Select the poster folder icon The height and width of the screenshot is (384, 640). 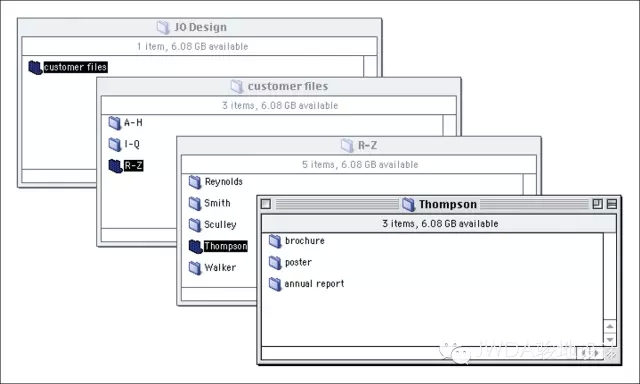(x=275, y=263)
